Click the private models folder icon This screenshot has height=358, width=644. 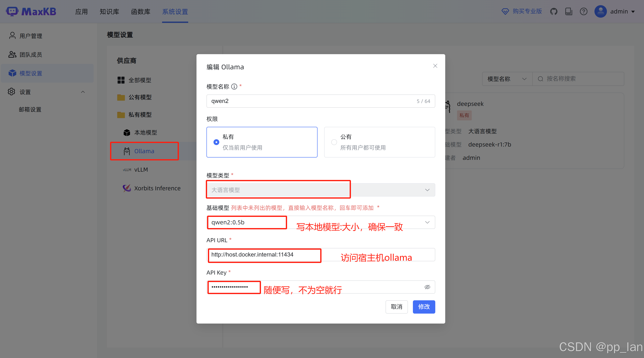[121, 115]
